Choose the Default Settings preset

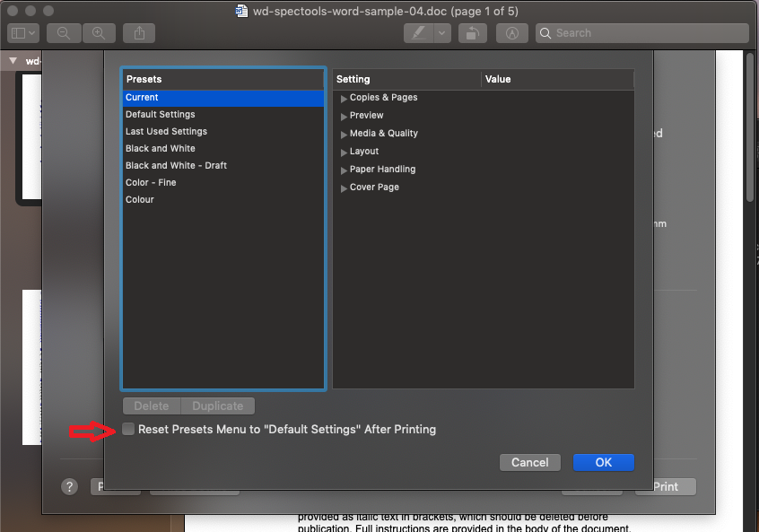click(161, 115)
